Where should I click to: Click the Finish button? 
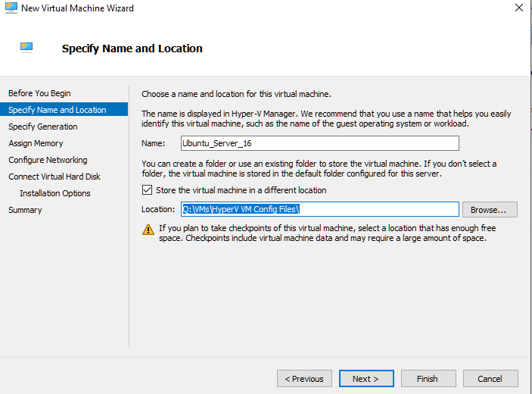428,378
